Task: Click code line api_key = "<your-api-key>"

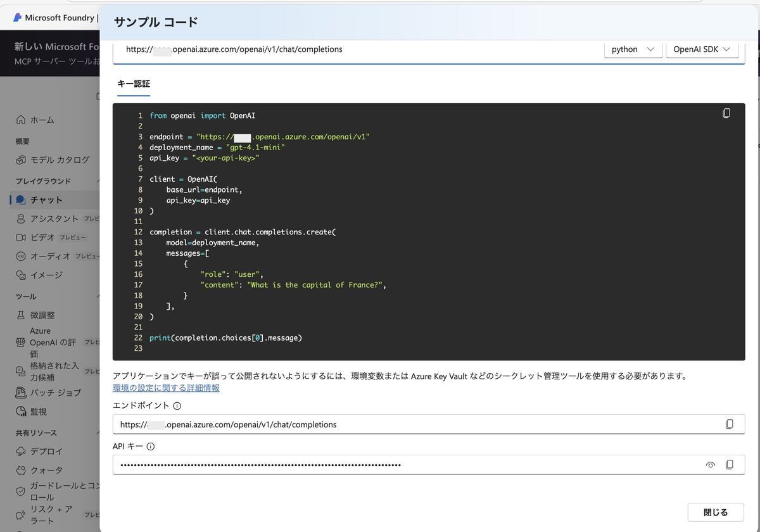Action: tap(205, 158)
